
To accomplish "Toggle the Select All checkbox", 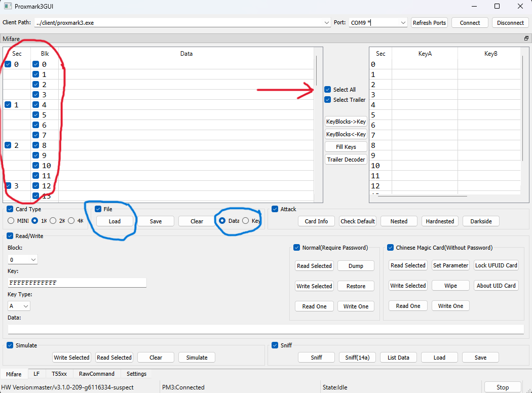I will click(327, 90).
